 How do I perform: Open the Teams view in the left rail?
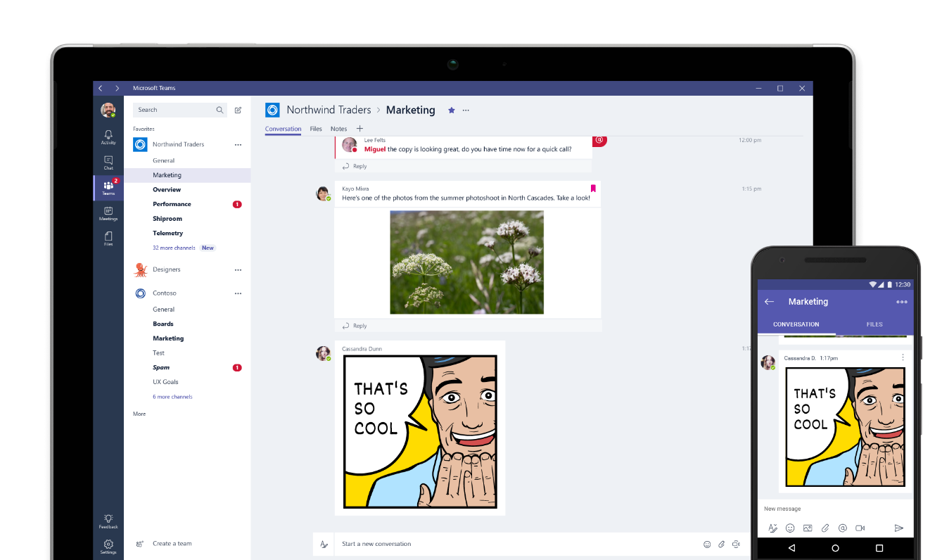pos(108,188)
